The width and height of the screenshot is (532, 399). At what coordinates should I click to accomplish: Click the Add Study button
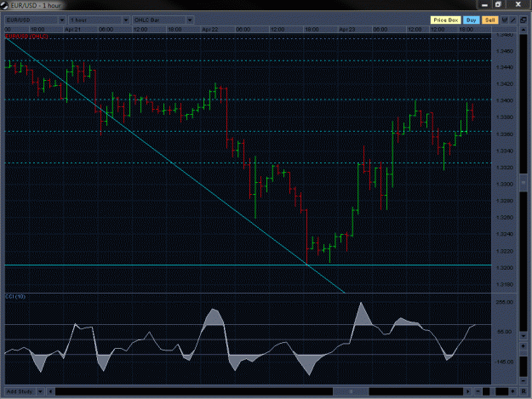coord(20,391)
